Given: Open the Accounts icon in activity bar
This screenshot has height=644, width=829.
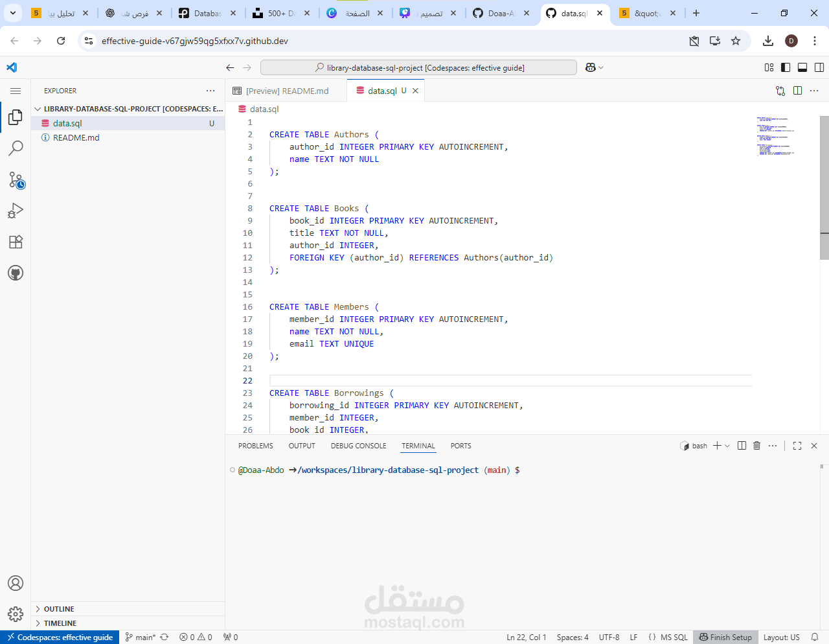Looking at the screenshot, I should pos(16,583).
